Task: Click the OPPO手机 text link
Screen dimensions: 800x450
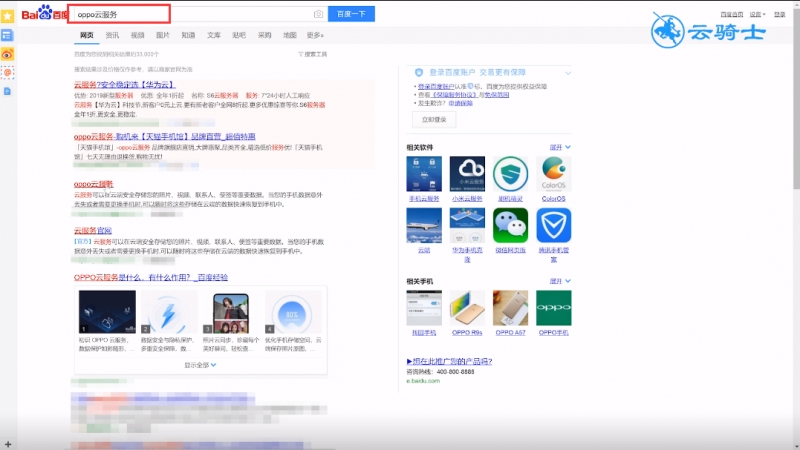Action: pos(554,333)
